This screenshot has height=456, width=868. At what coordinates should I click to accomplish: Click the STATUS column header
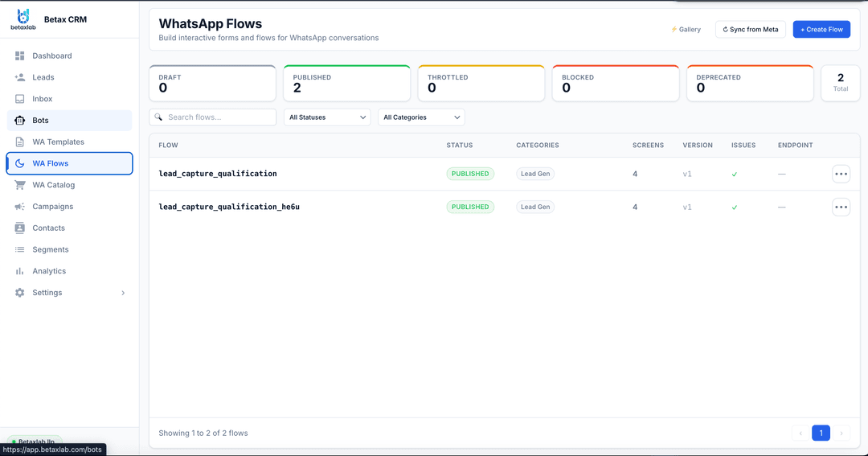coord(460,146)
